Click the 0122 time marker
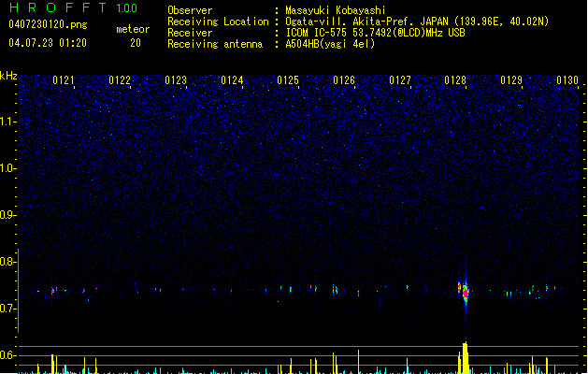This screenshot has height=374, width=588. click(120, 80)
